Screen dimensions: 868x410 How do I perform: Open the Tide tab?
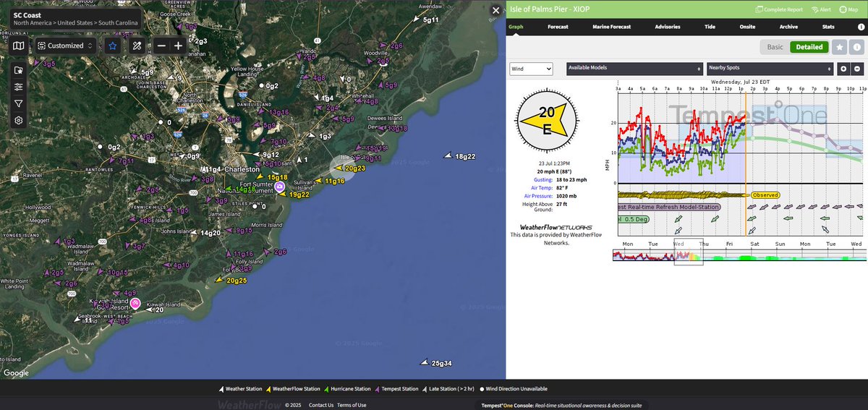710,27
